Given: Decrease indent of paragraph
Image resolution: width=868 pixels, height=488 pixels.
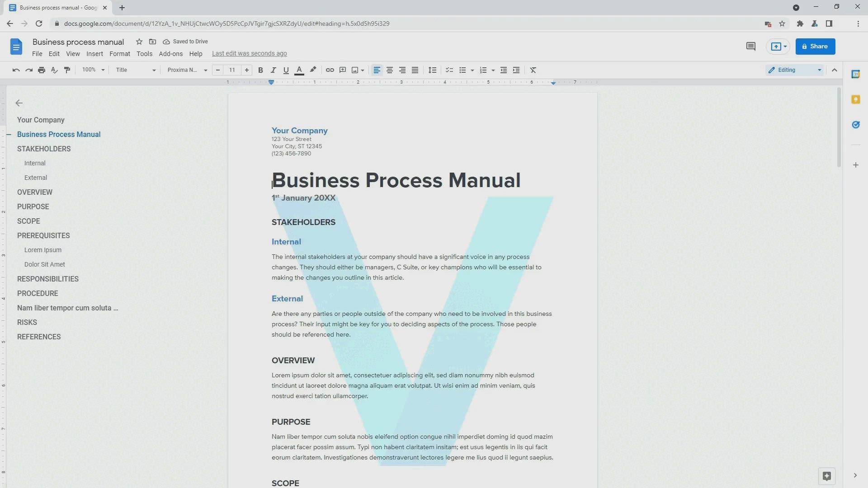Looking at the screenshot, I should point(503,70).
